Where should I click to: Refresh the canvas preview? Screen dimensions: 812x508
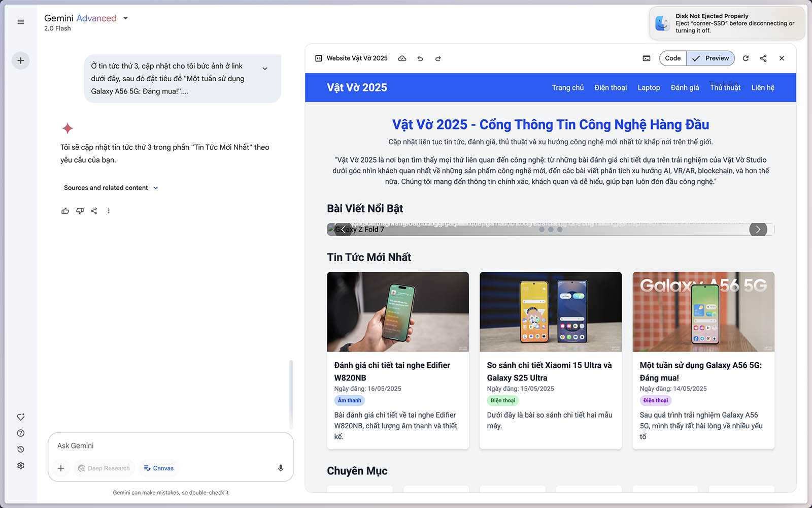(746, 58)
